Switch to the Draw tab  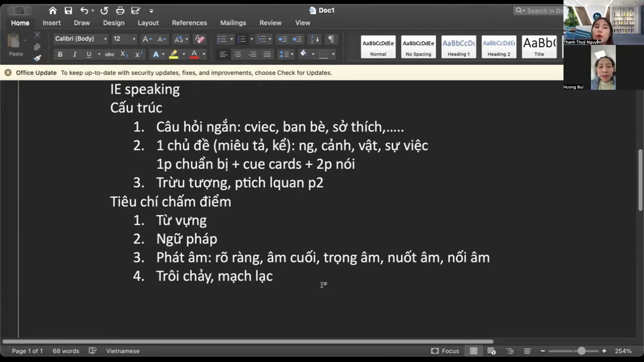pos(82,23)
